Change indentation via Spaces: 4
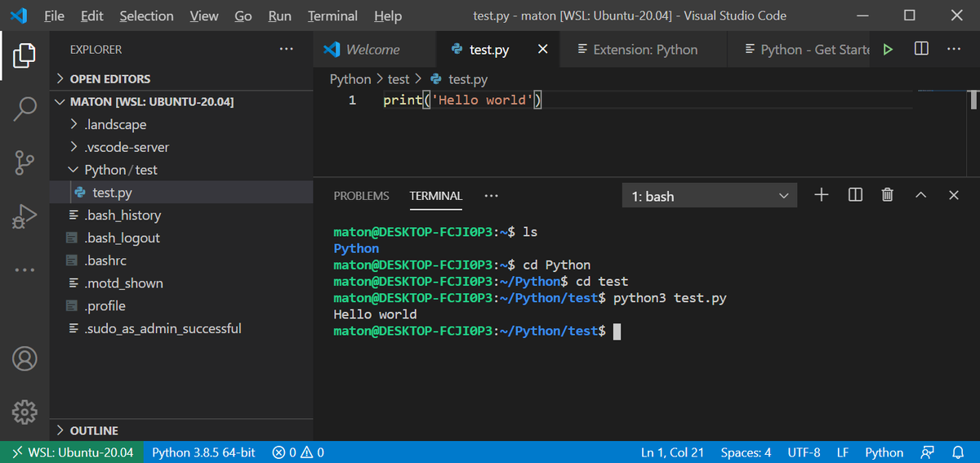This screenshot has width=980, height=463. click(746, 452)
